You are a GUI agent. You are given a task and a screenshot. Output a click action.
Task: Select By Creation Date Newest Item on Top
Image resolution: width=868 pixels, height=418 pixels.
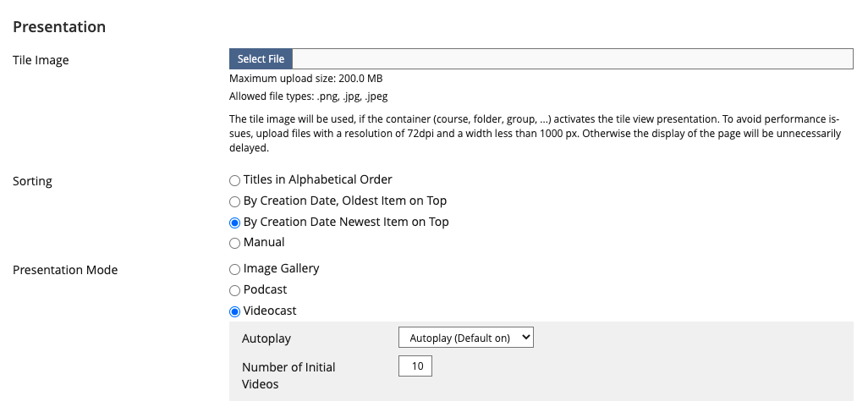[235, 223]
